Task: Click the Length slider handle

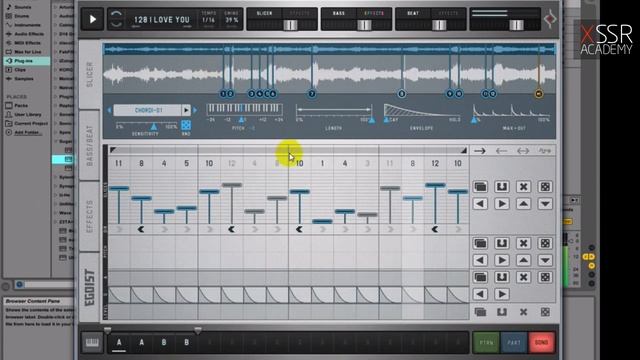Action: (x=371, y=120)
